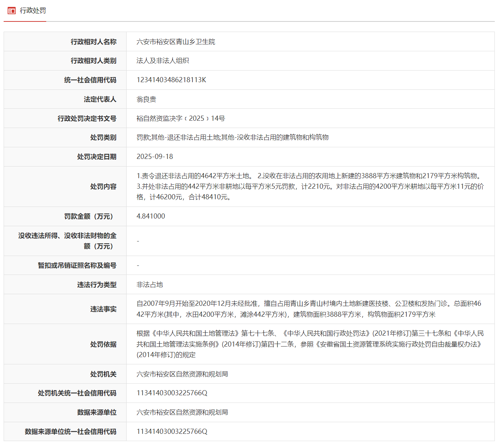Click the dash under 没收违法所得 row

138,241
